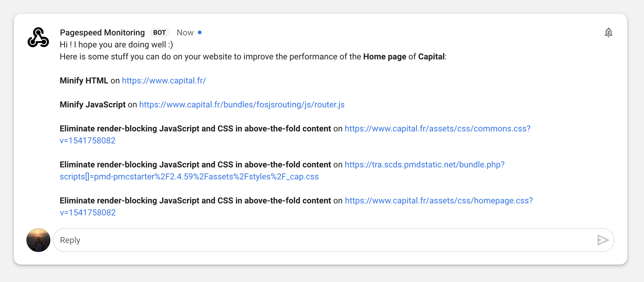Click the 'Hi ! I hope you are doing well' line
644x282 pixels.
click(116, 44)
